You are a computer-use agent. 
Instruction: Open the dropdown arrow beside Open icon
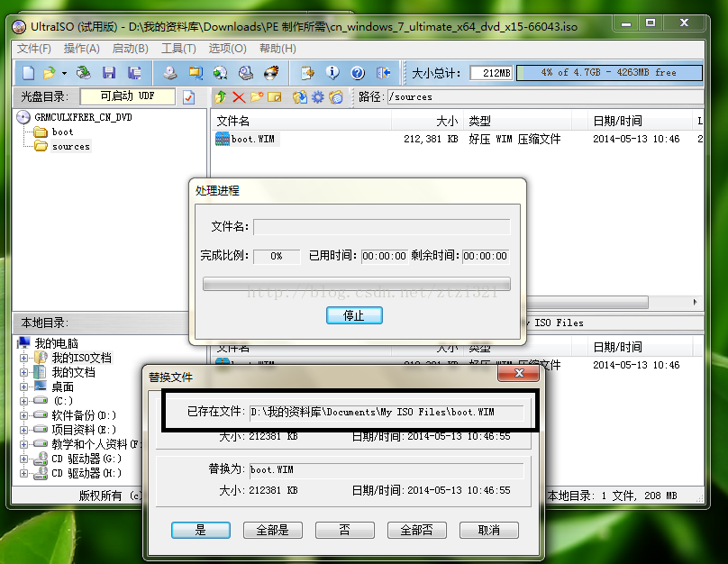coord(65,73)
